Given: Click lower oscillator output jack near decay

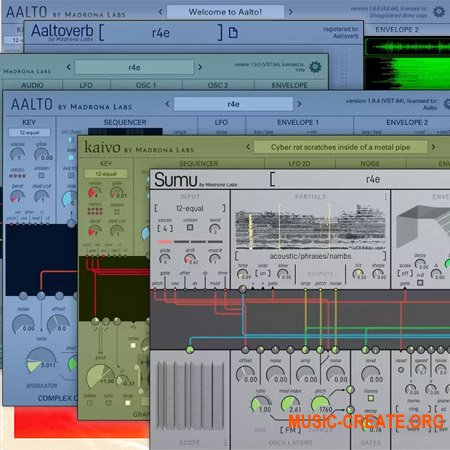Looking at the screenshot, I should point(350,409).
